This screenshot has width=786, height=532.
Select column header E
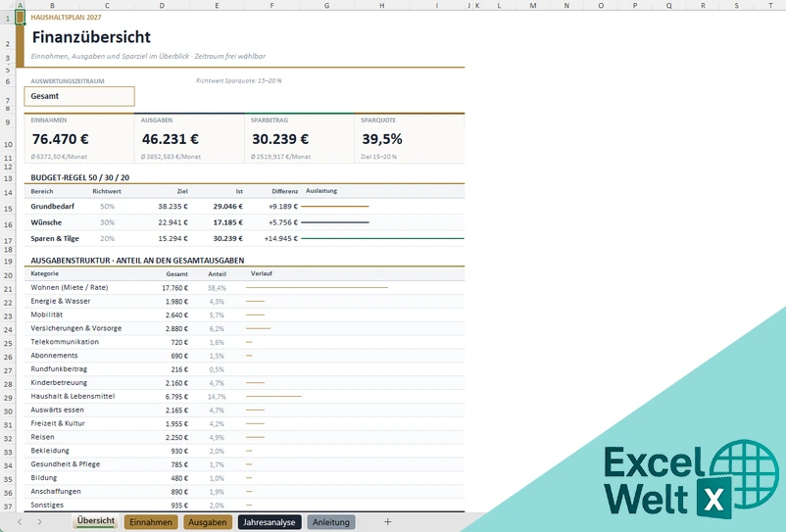(x=217, y=6)
